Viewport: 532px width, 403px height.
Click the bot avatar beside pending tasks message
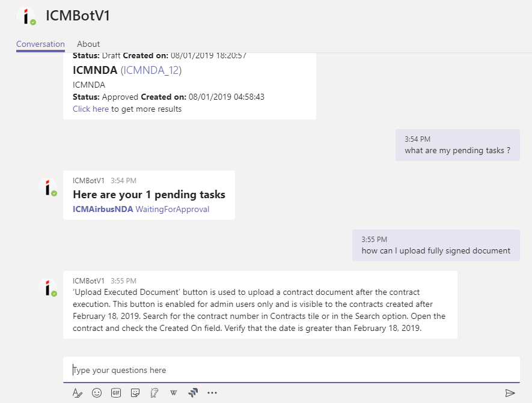coord(47,187)
